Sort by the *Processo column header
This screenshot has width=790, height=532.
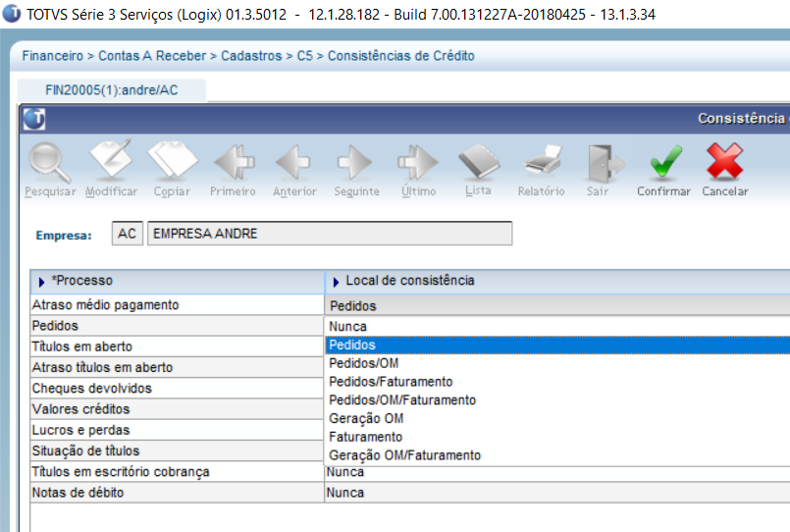[178, 281]
